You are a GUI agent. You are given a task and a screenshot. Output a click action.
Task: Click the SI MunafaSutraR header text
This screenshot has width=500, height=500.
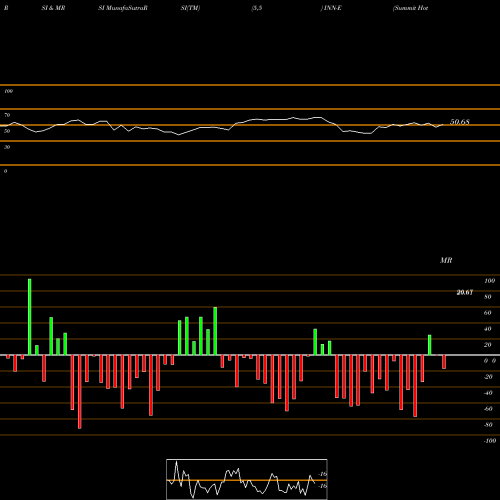[123, 8]
